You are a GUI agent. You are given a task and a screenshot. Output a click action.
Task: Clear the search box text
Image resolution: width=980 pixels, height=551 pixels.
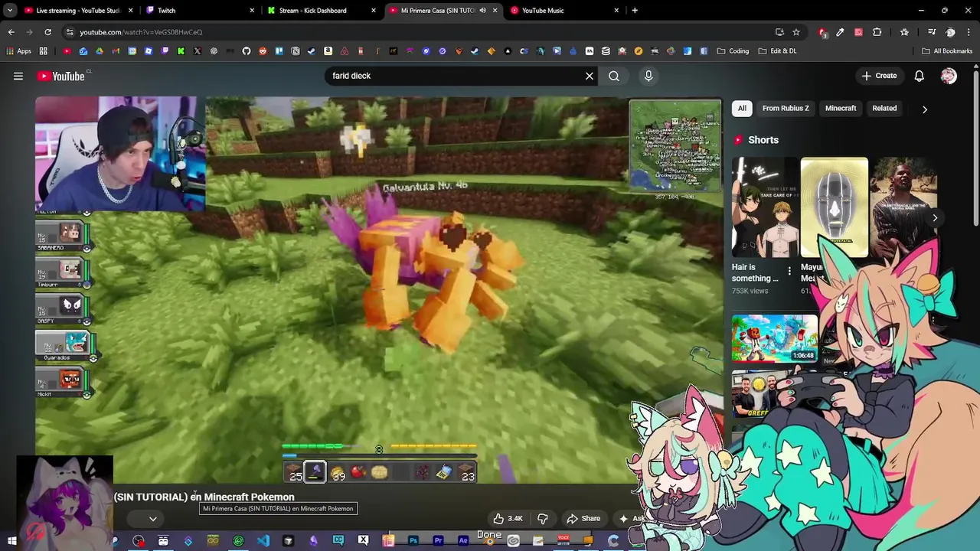pos(589,76)
